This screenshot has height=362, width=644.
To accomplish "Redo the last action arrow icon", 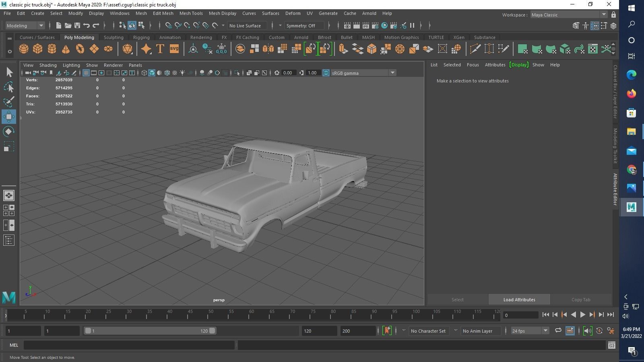I will tap(96, 26).
